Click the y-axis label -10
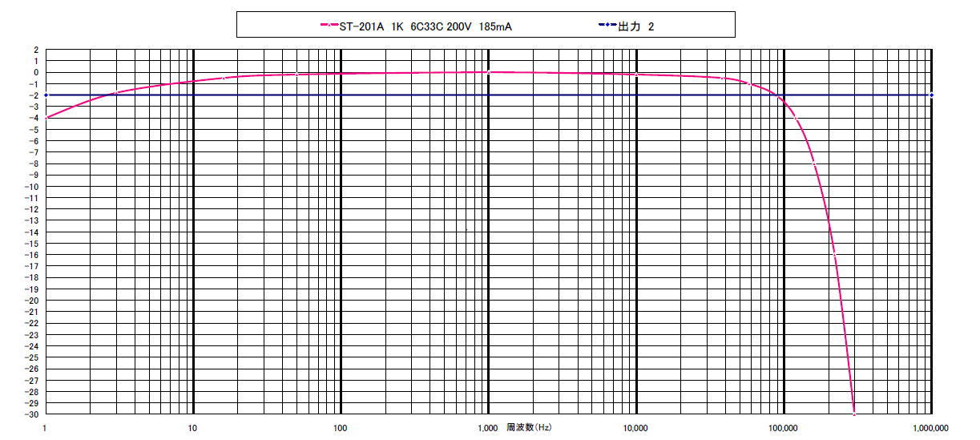 (32, 187)
